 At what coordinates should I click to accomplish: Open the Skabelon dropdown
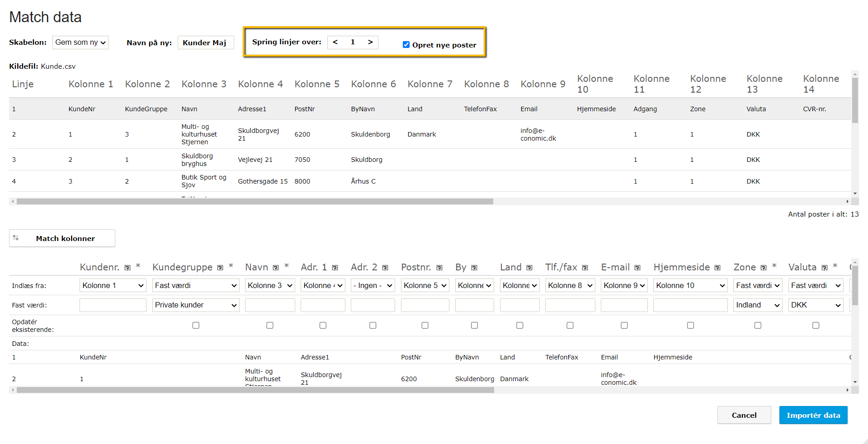[x=80, y=43]
